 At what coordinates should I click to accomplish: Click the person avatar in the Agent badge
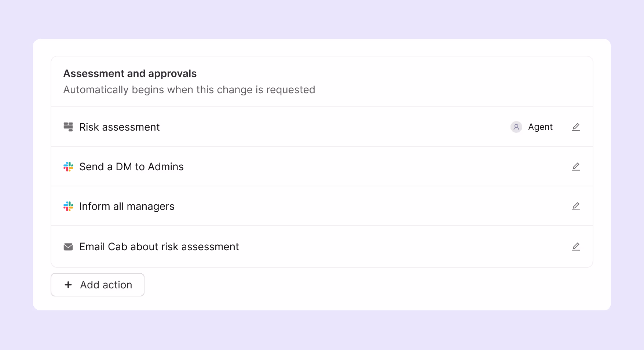click(516, 127)
